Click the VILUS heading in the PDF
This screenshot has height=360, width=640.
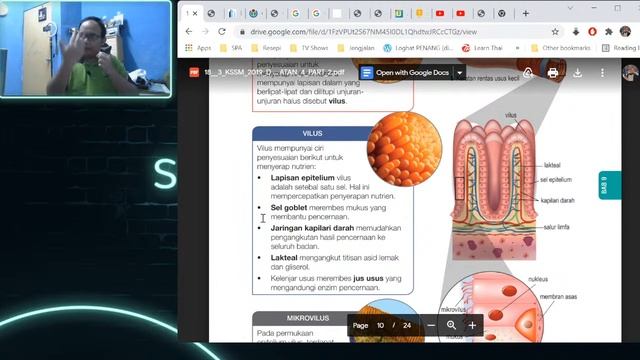click(312, 133)
